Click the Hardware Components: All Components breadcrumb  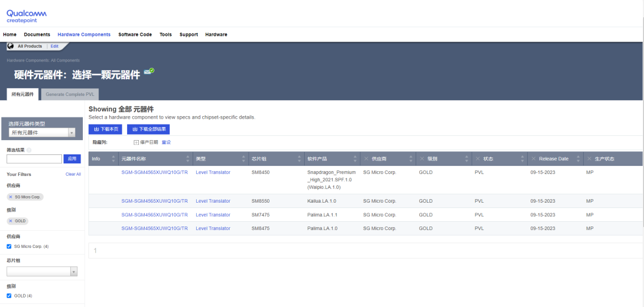coord(43,60)
